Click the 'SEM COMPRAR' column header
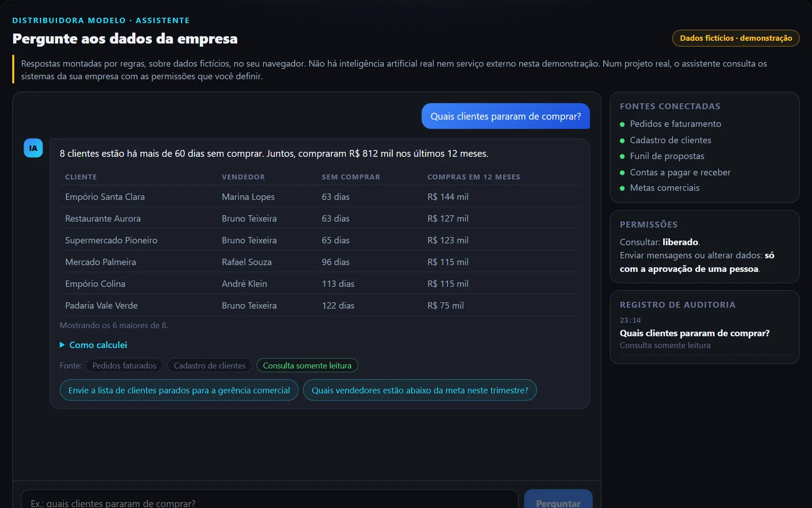Screen dimensions: 812x508 coord(351,177)
